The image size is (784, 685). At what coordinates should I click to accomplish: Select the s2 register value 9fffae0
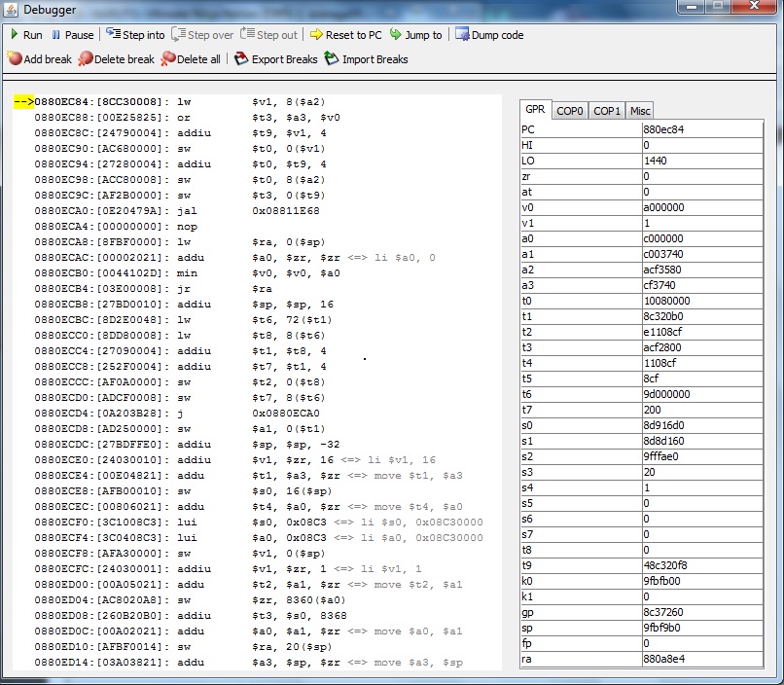pyautogui.click(x=702, y=456)
